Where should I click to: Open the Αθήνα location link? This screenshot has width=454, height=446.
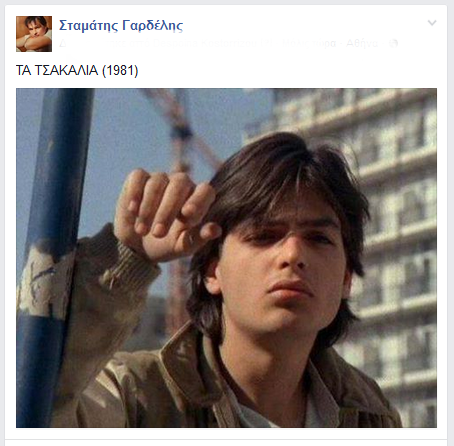362,43
